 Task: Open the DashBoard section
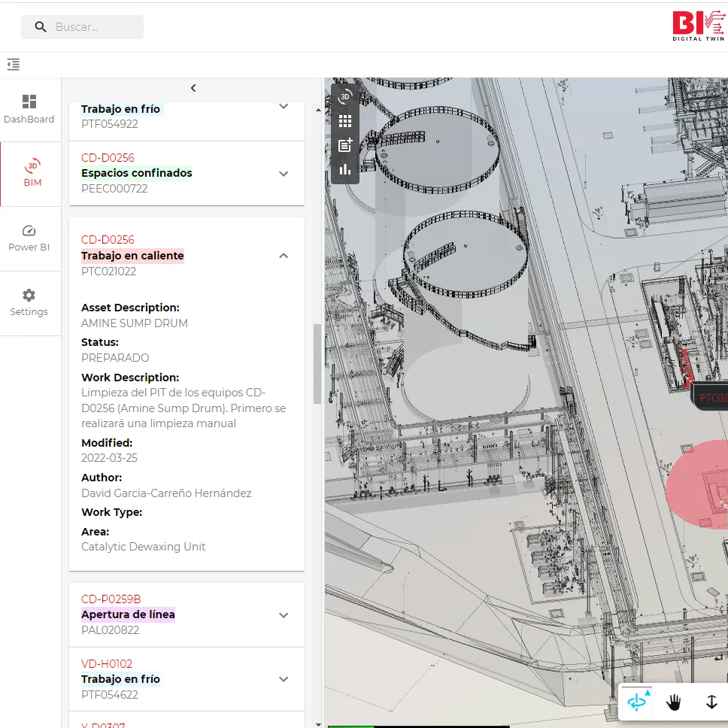[x=29, y=108]
